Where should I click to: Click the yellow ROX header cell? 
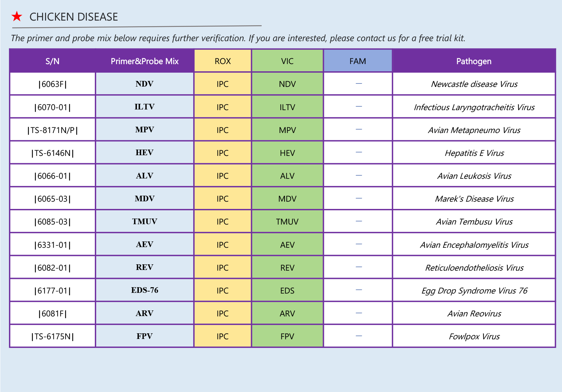222,61
